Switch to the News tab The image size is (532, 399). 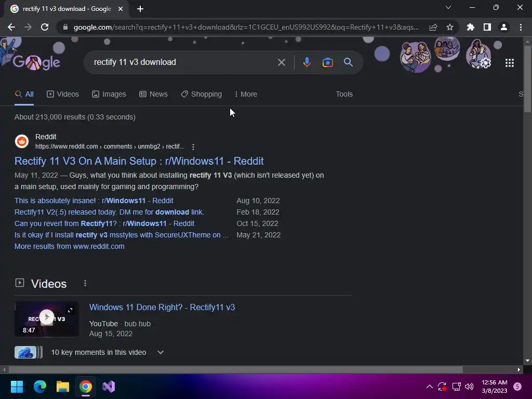pos(153,95)
